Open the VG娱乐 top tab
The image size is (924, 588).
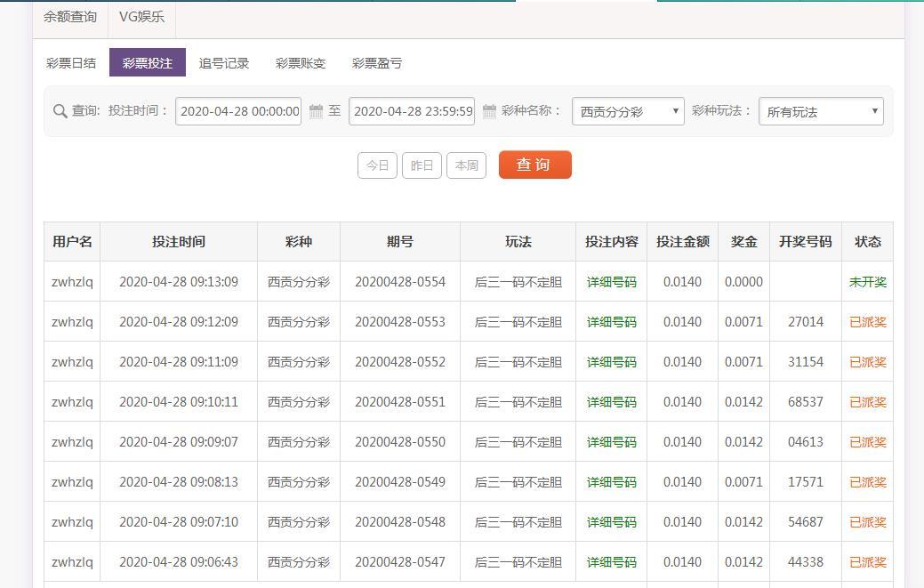pyautogui.click(x=141, y=17)
